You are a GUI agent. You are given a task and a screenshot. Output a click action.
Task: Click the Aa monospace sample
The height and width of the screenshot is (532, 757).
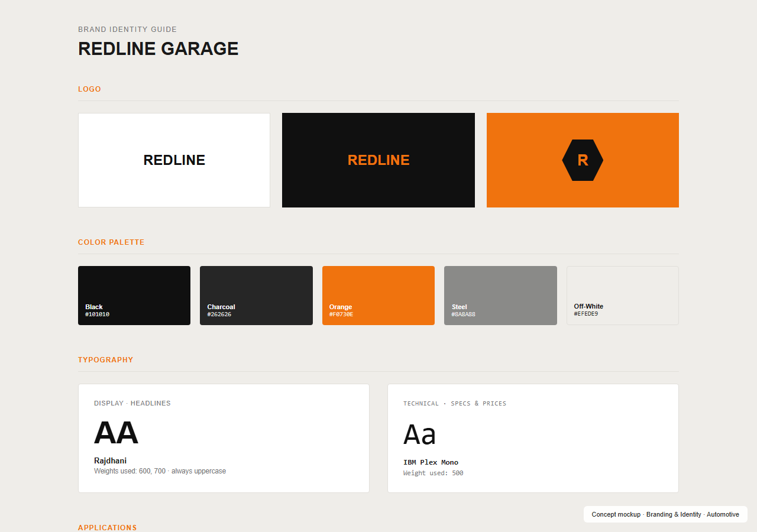[419, 434]
